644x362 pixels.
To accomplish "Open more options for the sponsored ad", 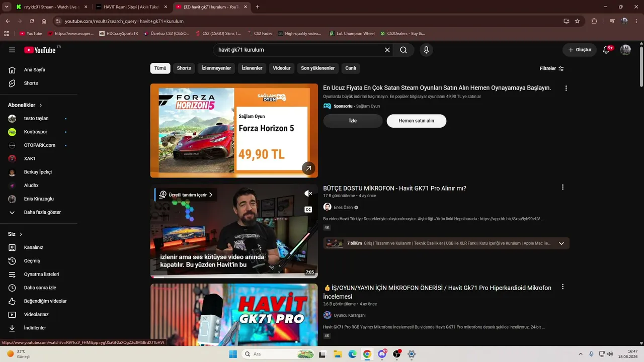I will point(566,88).
